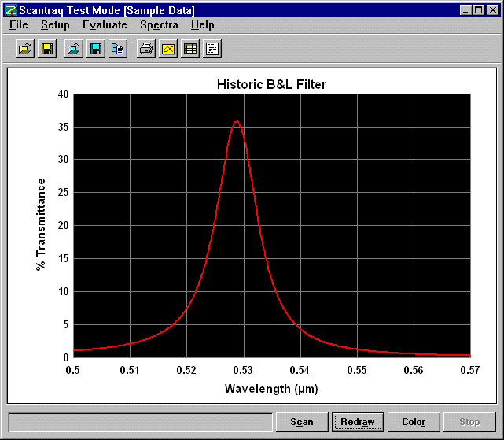
Task: Open the File menu
Action: pos(18,24)
